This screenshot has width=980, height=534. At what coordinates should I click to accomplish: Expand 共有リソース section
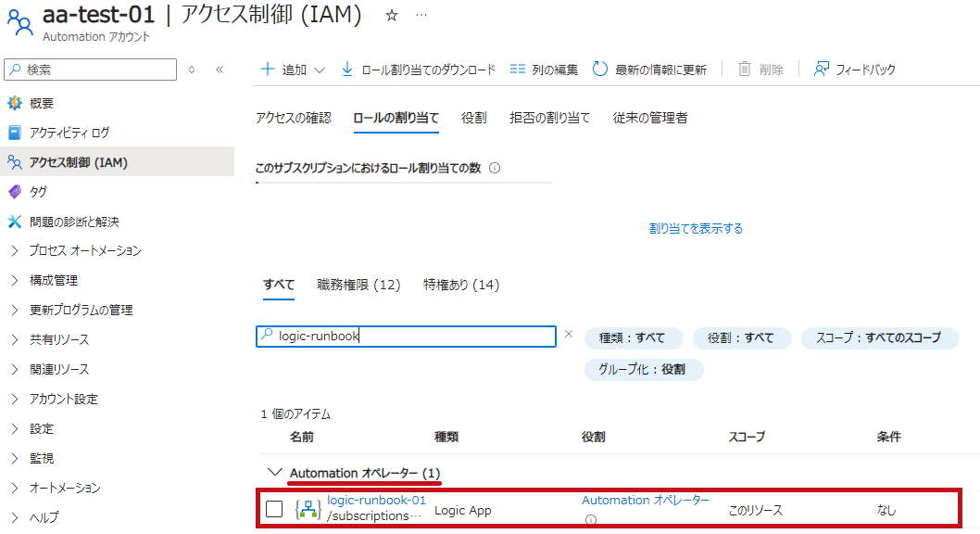coord(15,339)
